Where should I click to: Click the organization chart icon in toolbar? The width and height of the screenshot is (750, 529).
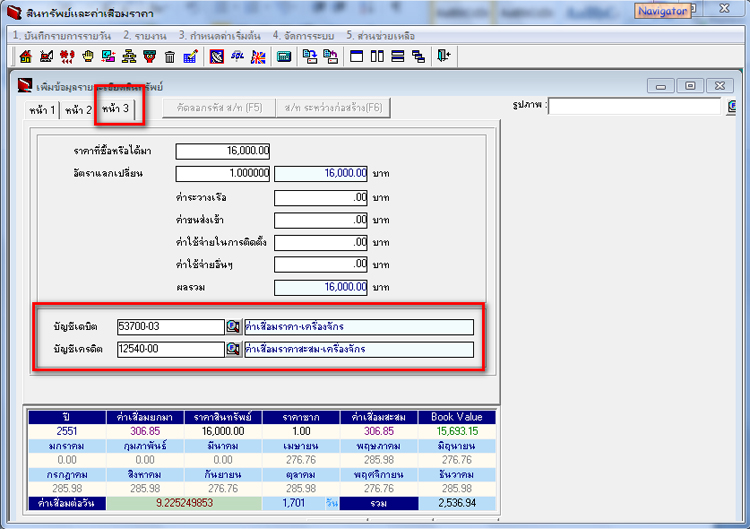(x=129, y=57)
